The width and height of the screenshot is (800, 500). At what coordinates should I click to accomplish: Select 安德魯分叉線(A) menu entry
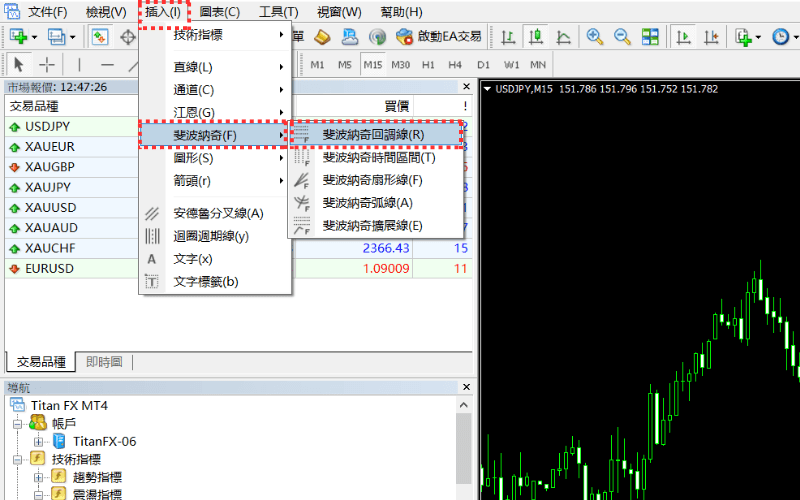[218, 213]
